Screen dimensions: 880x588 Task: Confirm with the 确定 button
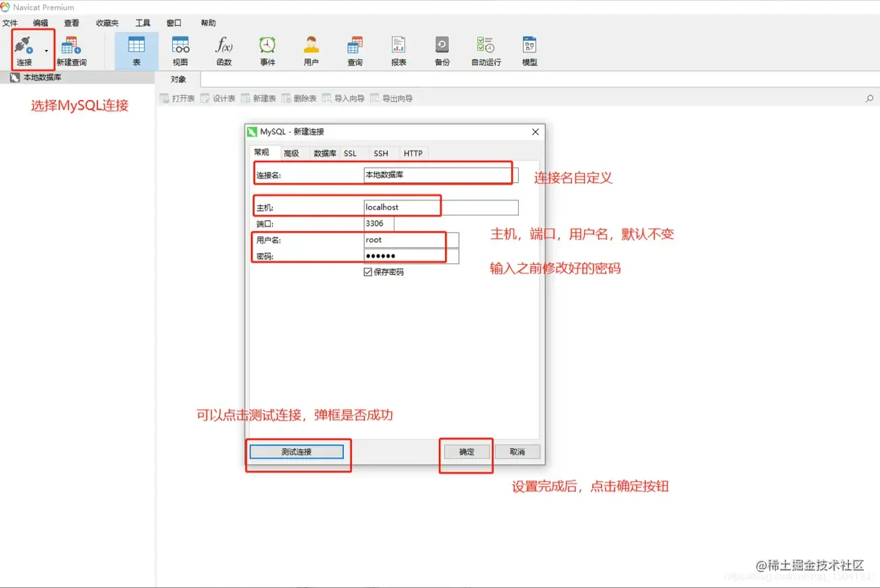(x=466, y=451)
